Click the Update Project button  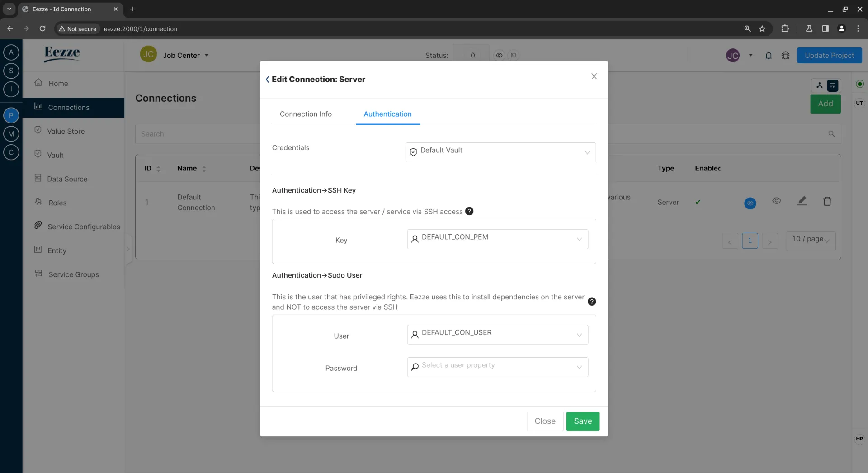tap(829, 55)
